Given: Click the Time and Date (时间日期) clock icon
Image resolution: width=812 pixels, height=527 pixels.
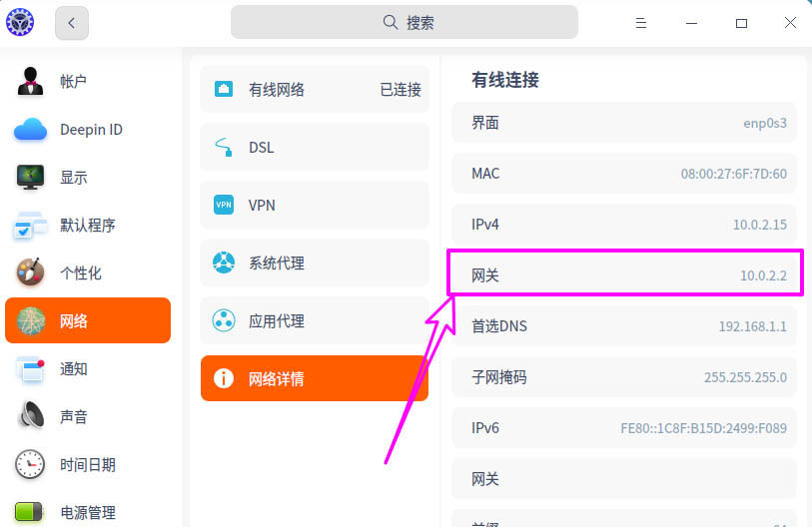Looking at the screenshot, I should [x=30, y=465].
